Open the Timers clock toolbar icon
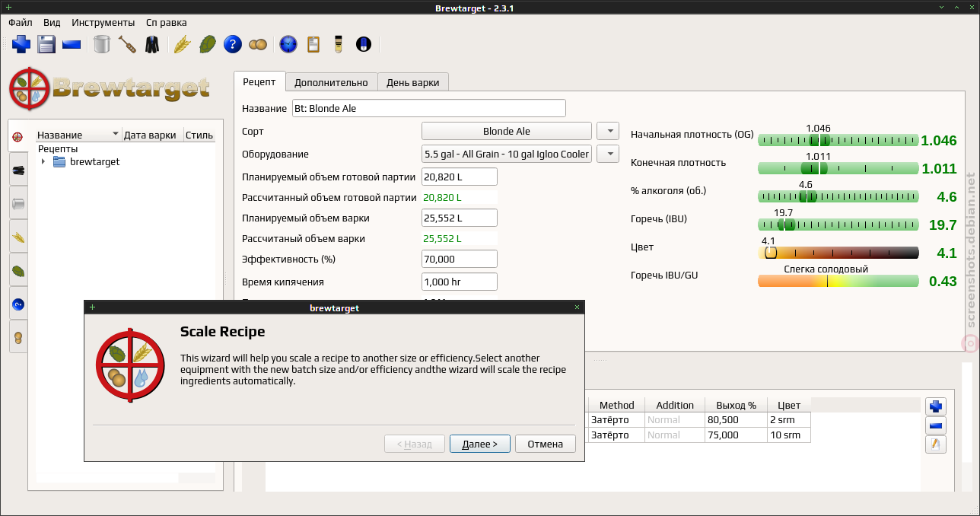The height and width of the screenshot is (516, 980). [x=288, y=44]
